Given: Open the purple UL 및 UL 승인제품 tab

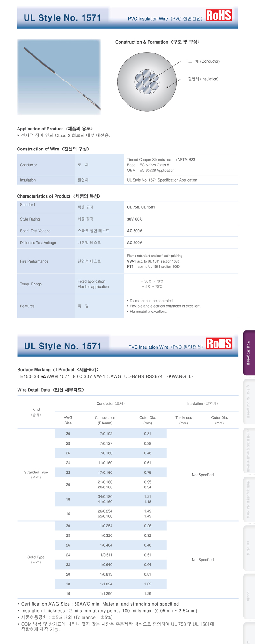Looking at the screenshot, I should pos(249,353).
